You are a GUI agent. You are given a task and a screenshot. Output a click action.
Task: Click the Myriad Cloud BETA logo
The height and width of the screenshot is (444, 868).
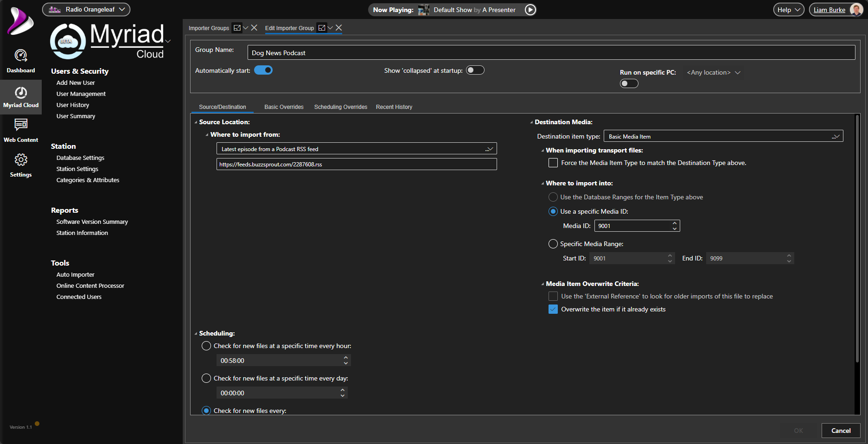tap(108, 41)
